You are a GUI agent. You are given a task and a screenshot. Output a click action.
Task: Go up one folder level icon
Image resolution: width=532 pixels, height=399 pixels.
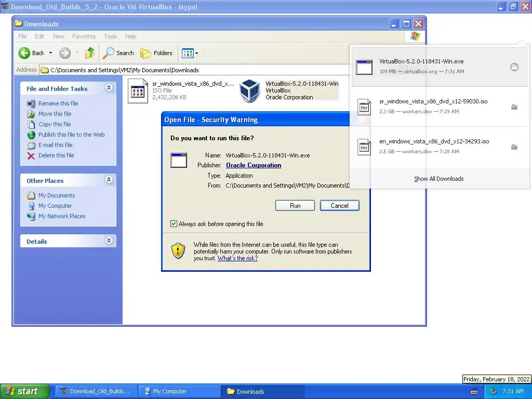[90, 53]
